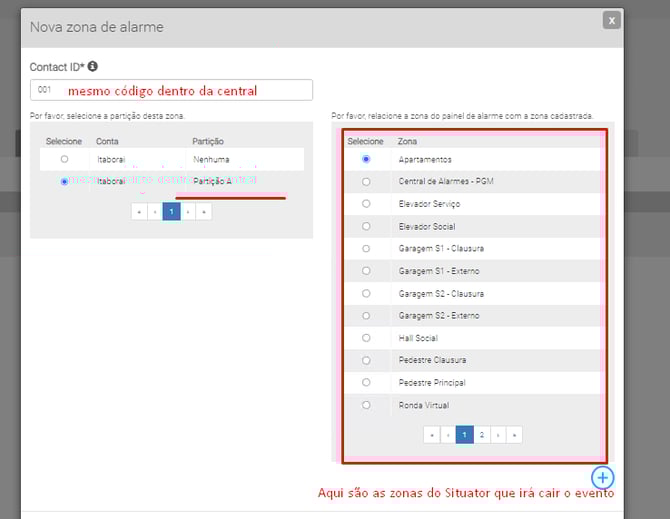Screen dimensions: 670x519
Task: Select Elevador Social zone radio button
Action: coord(366,226)
